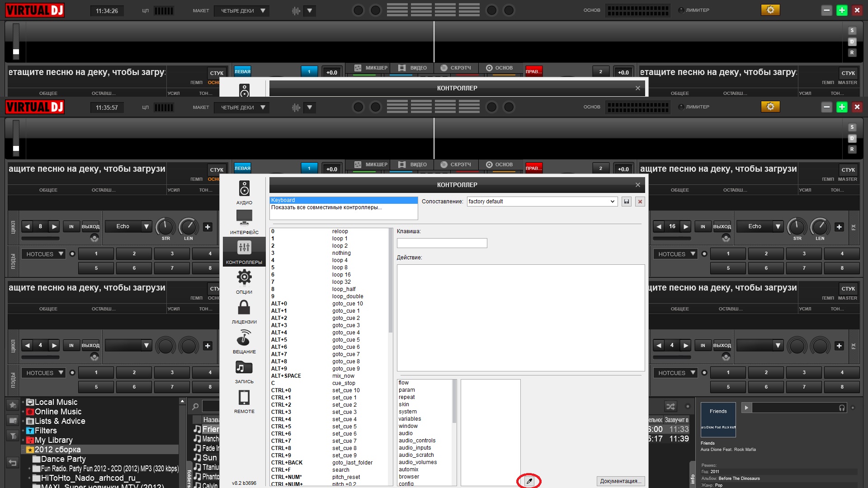Screen dimensions: 868x488
Task: Click the add virtual folder icon in browser sidebar
Action: tap(13, 420)
